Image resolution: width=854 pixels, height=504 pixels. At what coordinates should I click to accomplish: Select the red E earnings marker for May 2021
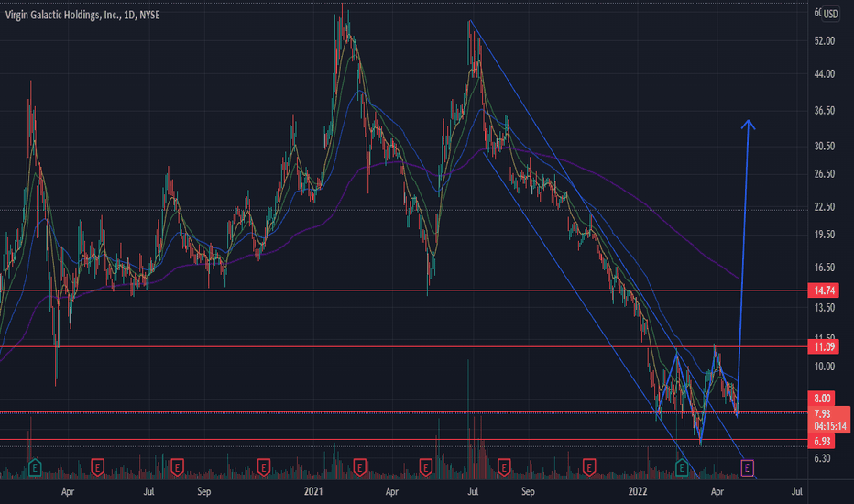(425, 467)
